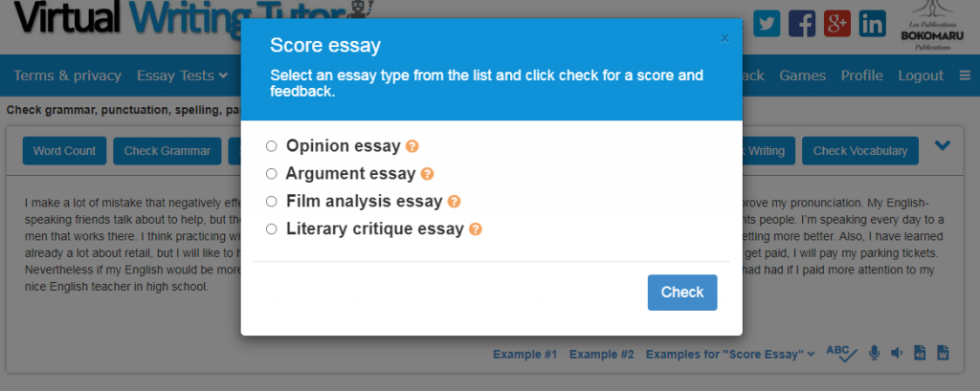Click the help icon beside Opinion essay
This screenshot has height=391, width=980.
point(412,146)
